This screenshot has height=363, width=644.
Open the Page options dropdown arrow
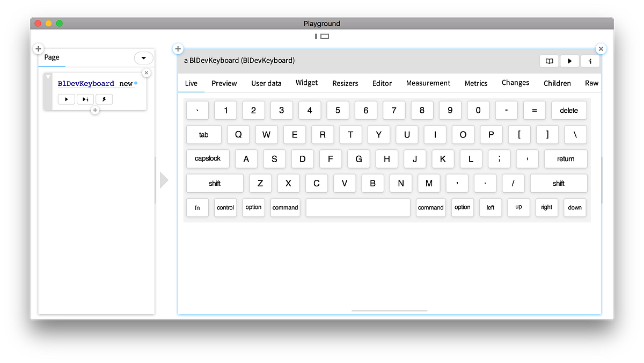pos(143,57)
